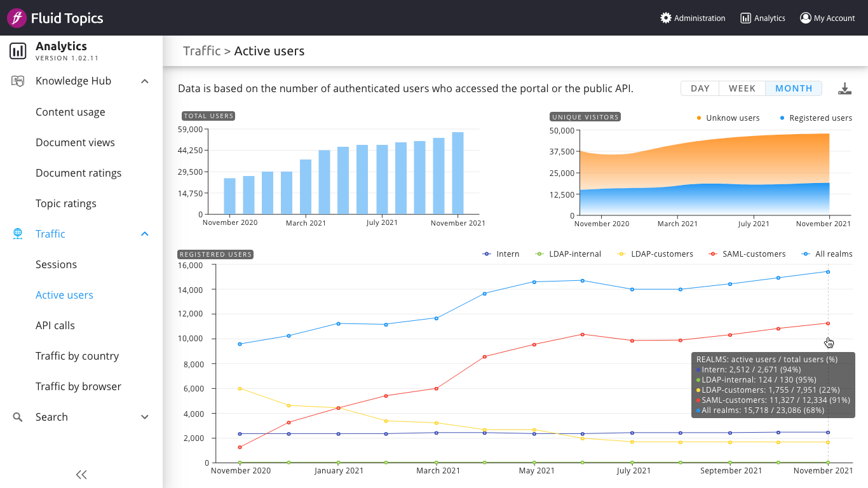Viewport: 868px width, 488px height.
Task: Download the chart data via download icon
Action: (x=844, y=88)
